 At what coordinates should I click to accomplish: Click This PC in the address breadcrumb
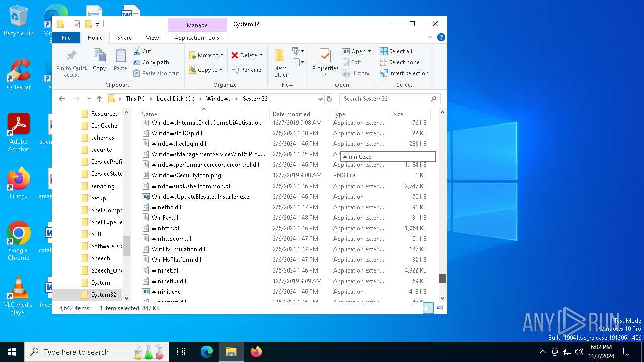pyautogui.click(x=135, y=99)
